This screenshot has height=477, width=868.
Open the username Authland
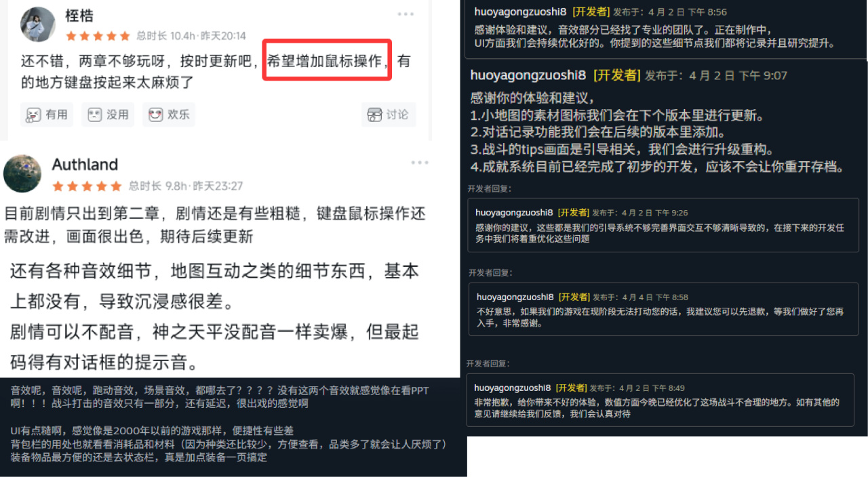(x=85, y=165)
